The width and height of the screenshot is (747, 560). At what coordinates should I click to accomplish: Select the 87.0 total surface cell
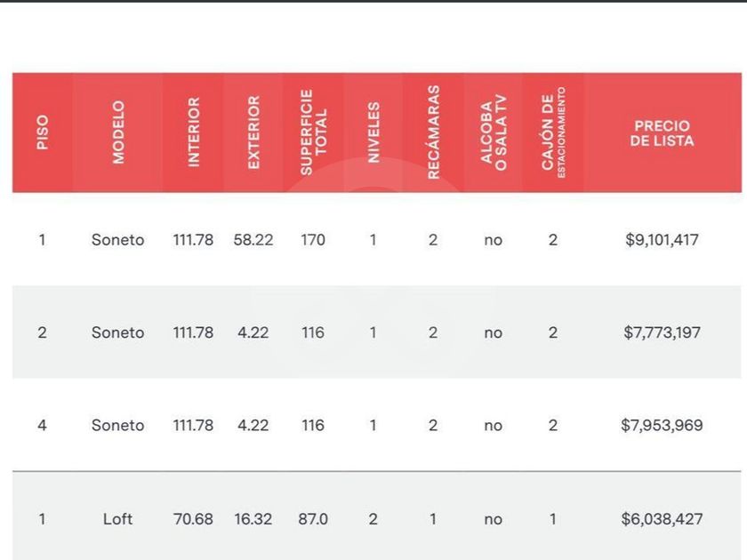313,518
